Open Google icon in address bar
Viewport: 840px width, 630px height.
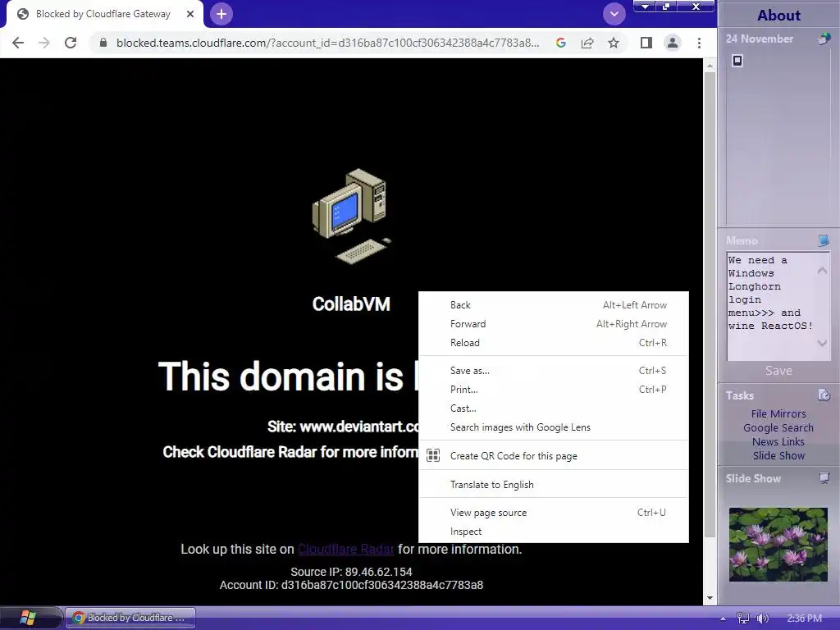point(561,43)
